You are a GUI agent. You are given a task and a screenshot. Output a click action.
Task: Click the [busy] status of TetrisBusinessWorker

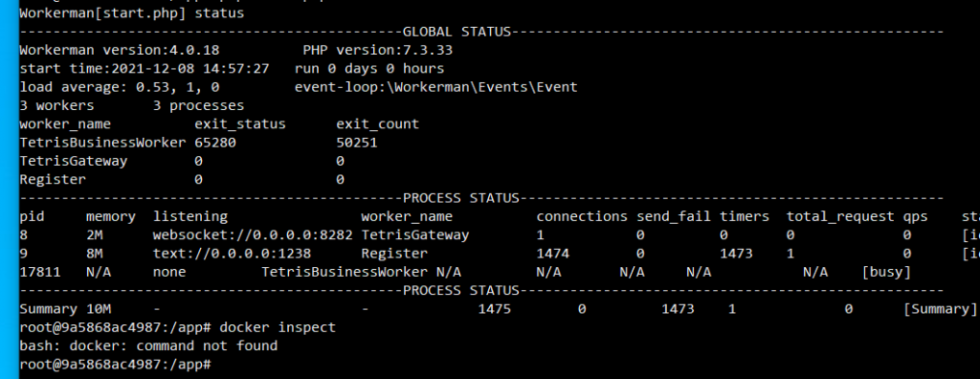pos(885,272)
